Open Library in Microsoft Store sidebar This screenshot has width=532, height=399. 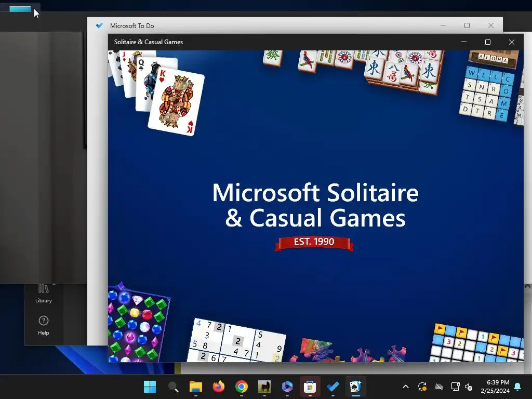coord(44,294)
